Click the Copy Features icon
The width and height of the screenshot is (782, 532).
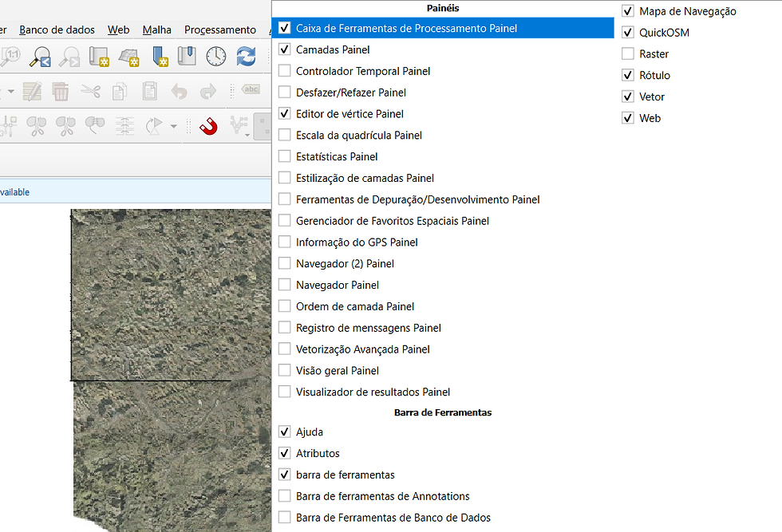coord(120,91)
